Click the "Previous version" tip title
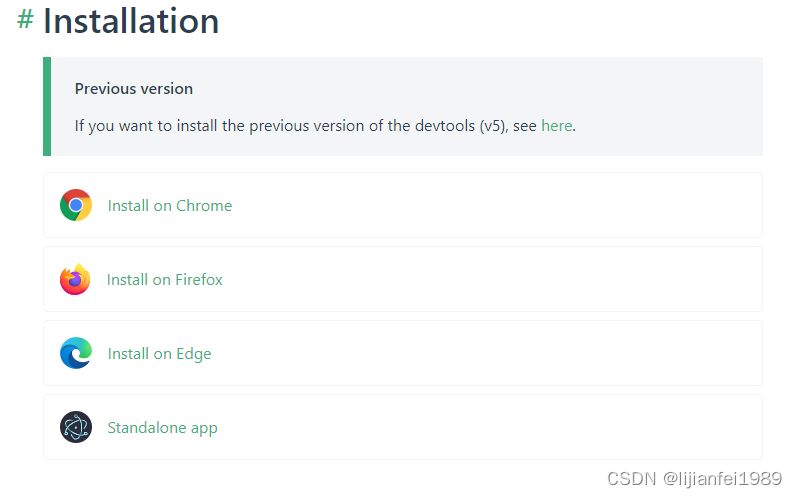The image size is (797, 498). click(134, 89)
